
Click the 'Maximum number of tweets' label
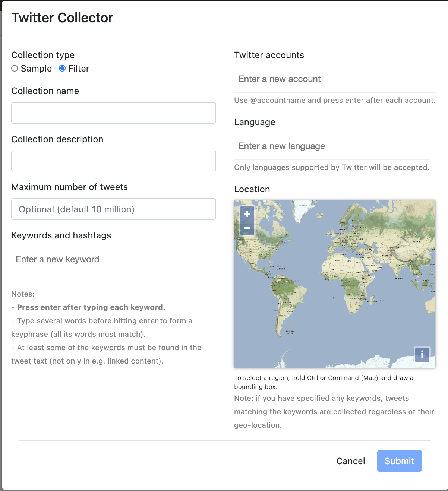[70, 187]
